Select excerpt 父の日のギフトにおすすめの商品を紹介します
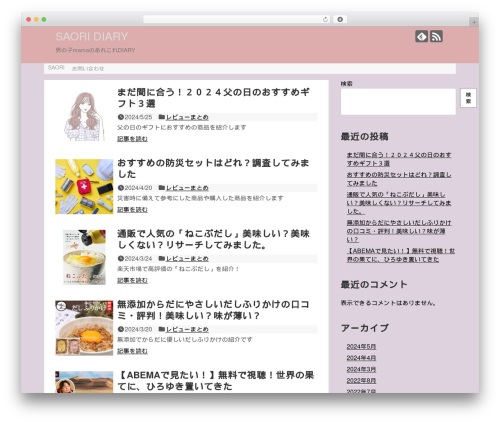The width and height of the screenshot is (500, 423). 182,127
